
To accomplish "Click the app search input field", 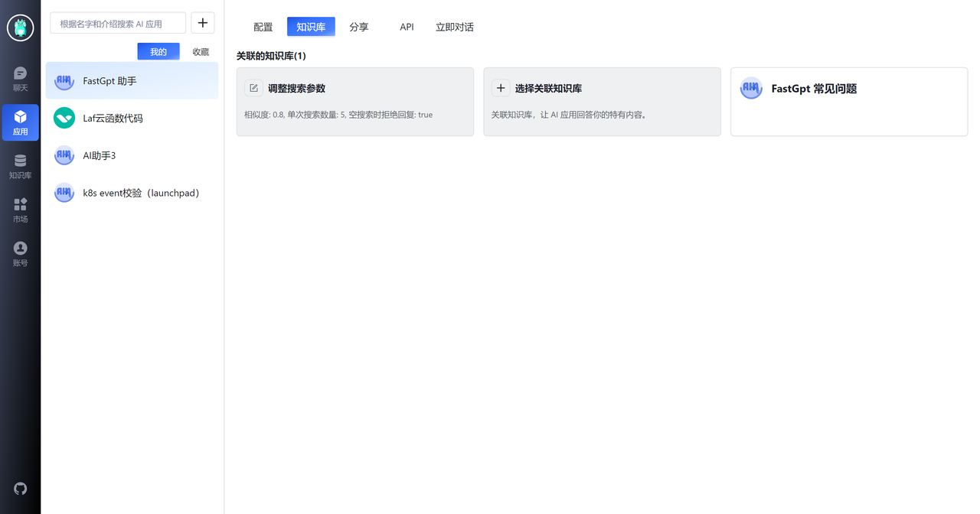I will click(x=117, y=23).
